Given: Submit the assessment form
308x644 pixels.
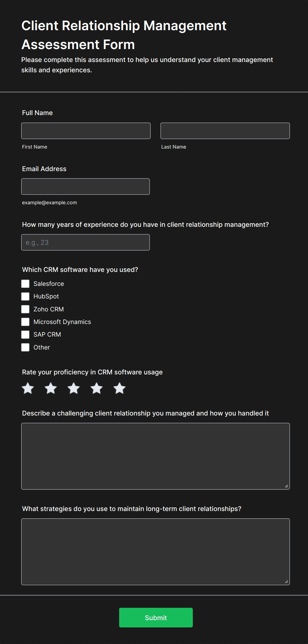Looking at the screenshot, I should [x=156, y=617].
